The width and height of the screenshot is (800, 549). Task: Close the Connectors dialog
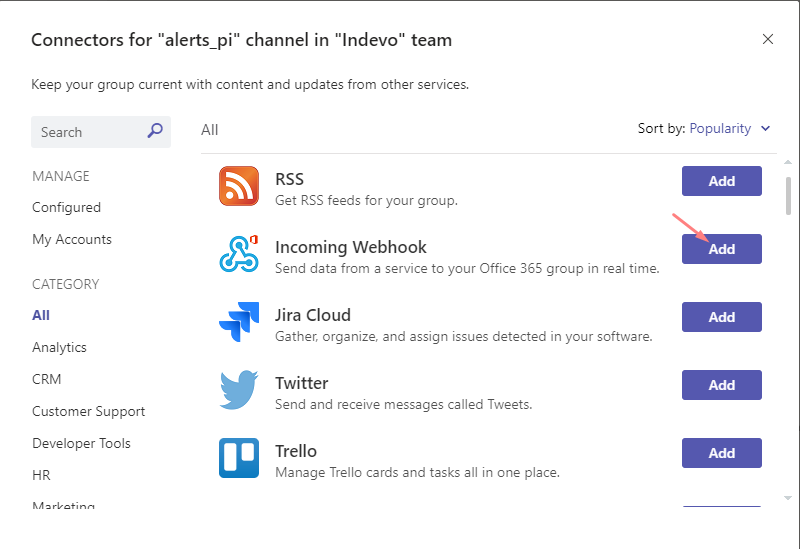tap(768, 39)
